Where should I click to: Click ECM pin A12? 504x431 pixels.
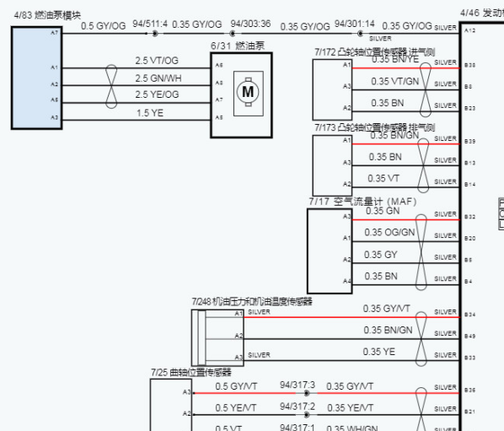[x=470, y=30]
